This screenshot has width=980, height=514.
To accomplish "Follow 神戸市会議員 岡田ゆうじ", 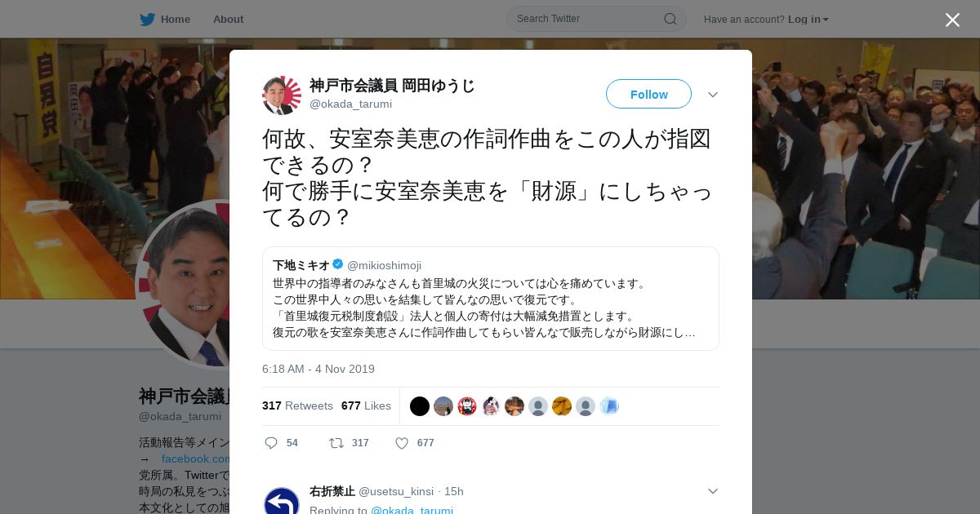I will tap(648, 94).
